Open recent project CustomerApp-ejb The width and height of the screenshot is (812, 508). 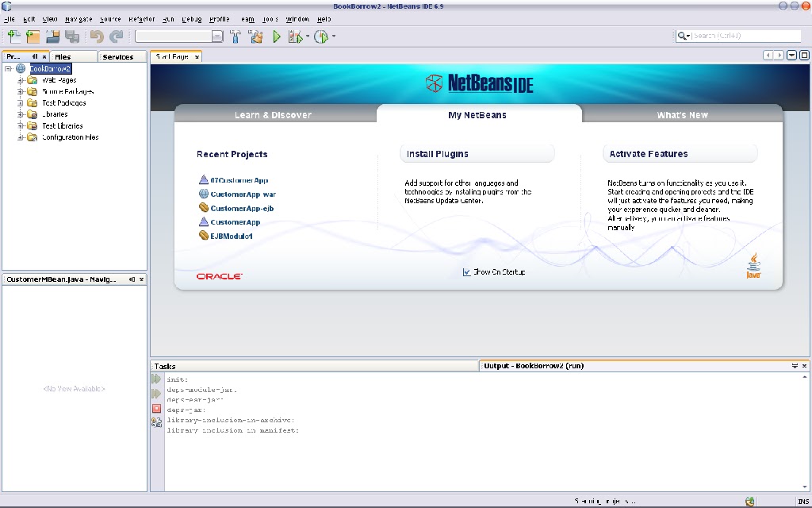(242, 209)
